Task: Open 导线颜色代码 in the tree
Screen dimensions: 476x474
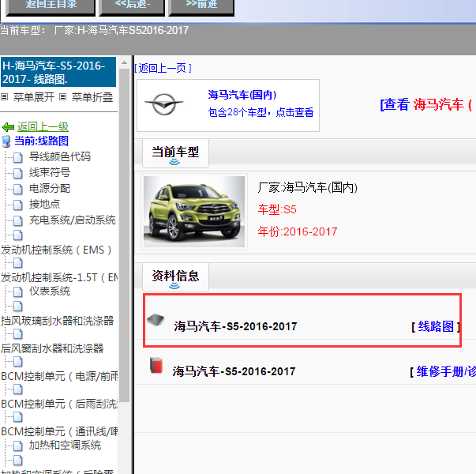Action: click(60, 156)
